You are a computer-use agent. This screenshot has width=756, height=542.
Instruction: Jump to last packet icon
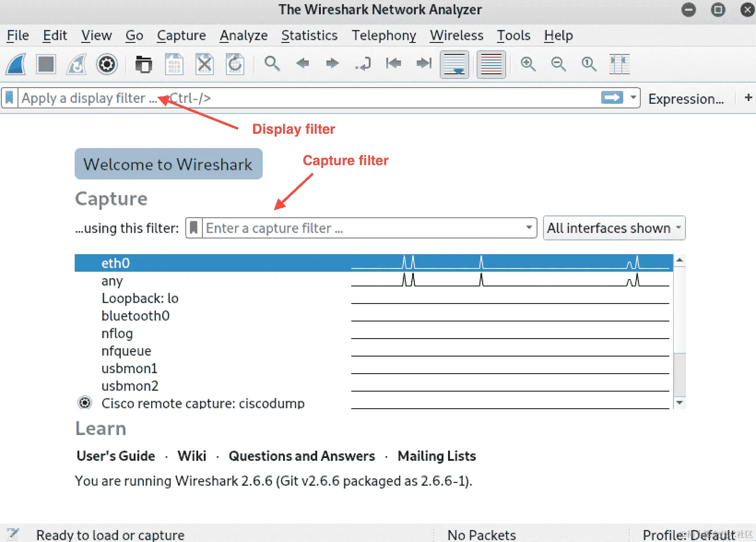coord(424,63)
